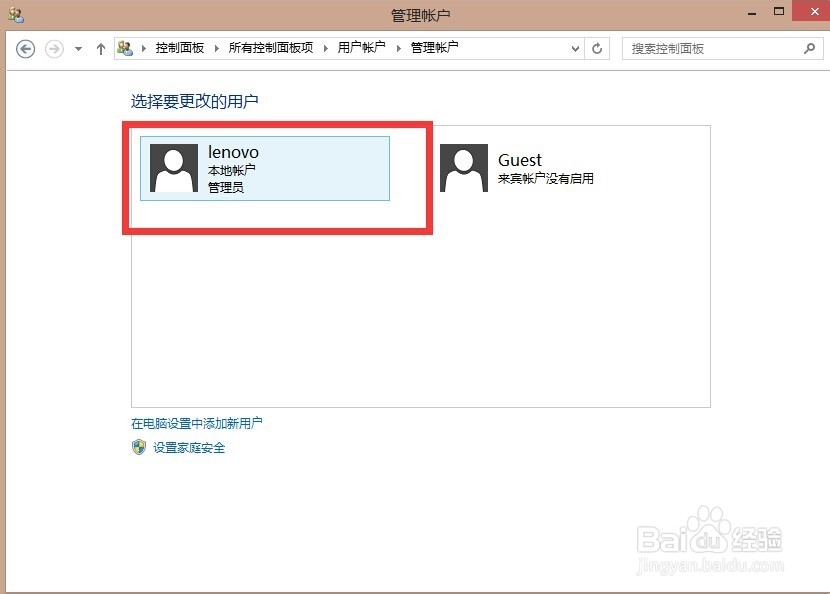Maximize the 管理帐户 window

(x=779, y=12)
